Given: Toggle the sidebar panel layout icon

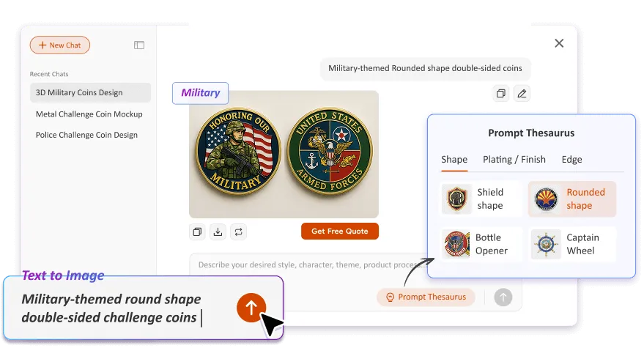Looking at the screenshot, I should click(139, 45).
